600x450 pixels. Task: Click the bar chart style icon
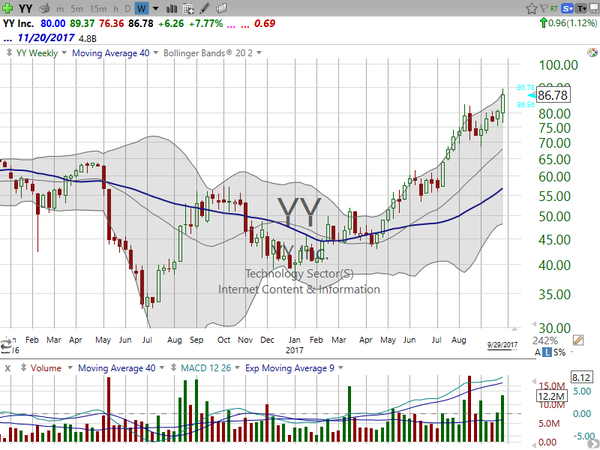(x=171, y=8)
